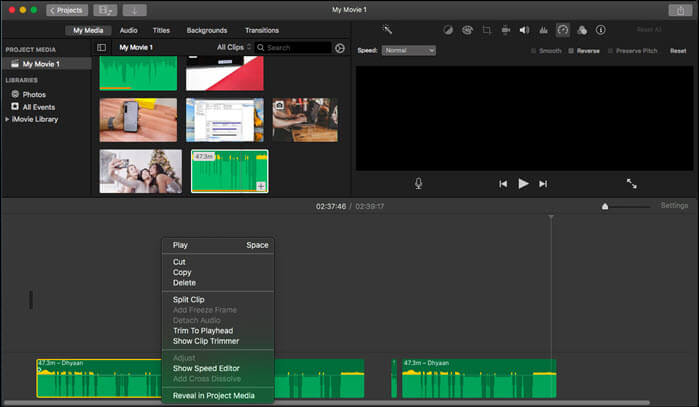Open noise reduction and equalizer icon
The height and width of the screenshot is (407, 700).
click(x=544, y=30)
